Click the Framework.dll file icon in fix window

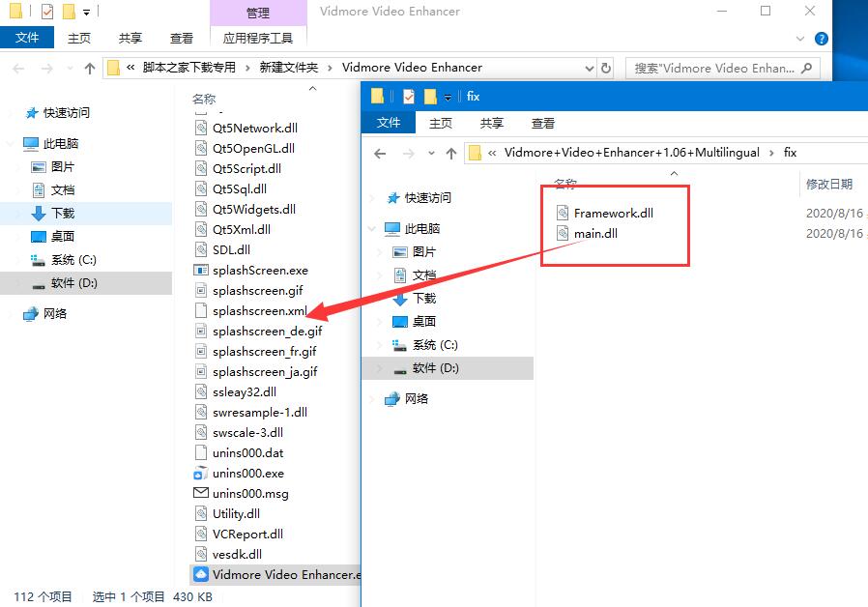tap(563, 213)
